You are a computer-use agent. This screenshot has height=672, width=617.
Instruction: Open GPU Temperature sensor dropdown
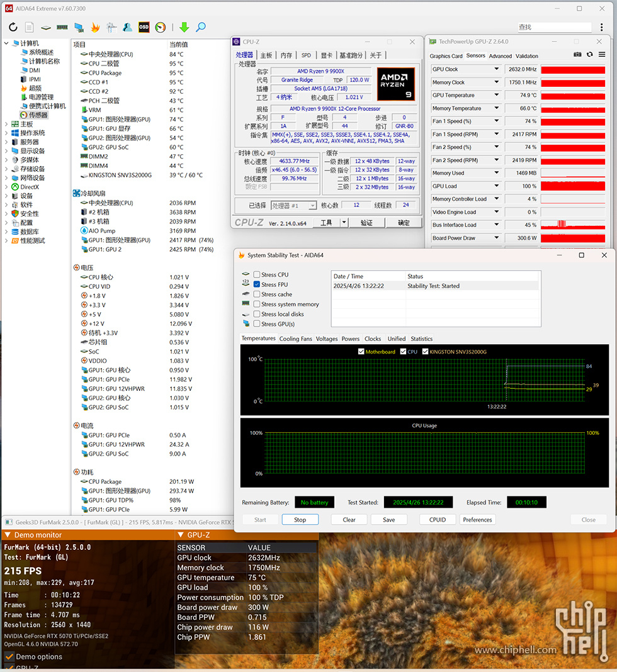[497, 95]
